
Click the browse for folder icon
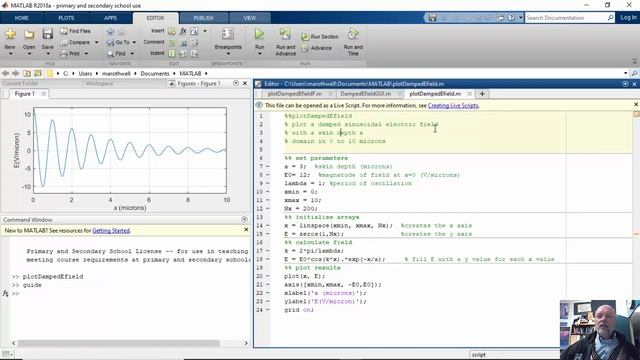[x=38, y=73]
